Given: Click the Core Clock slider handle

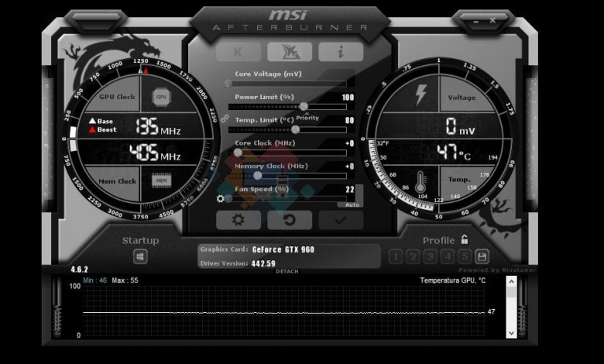Looking at the screenshot, I should click(x=238, y=153).
